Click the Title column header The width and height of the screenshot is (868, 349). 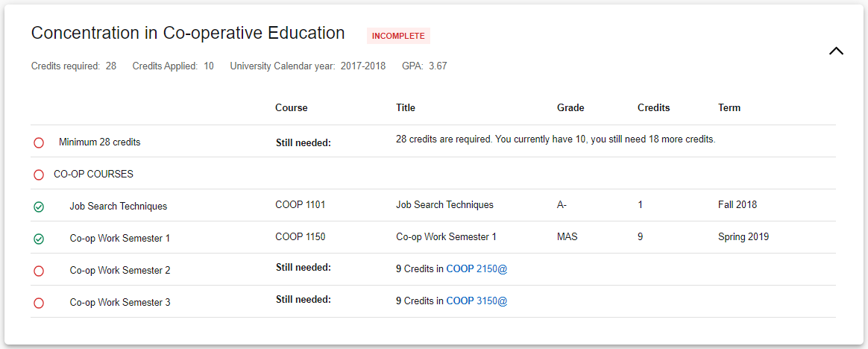point(406,108)
